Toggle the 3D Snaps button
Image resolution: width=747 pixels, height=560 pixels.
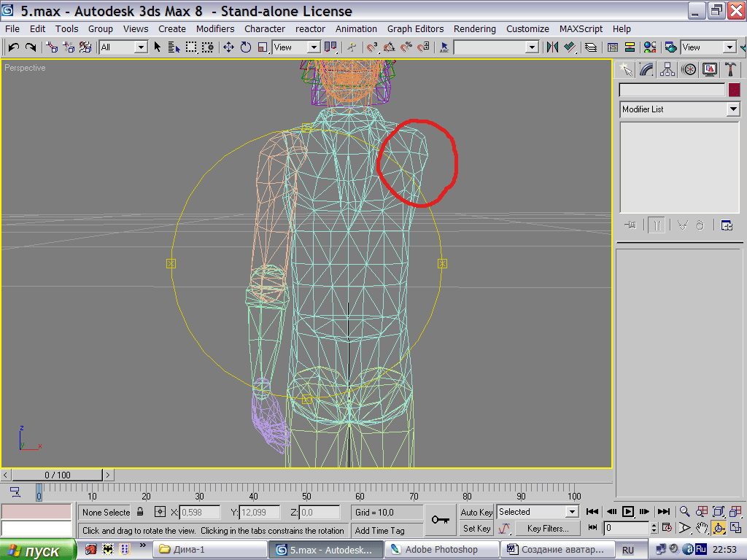[x=372, y=47]
